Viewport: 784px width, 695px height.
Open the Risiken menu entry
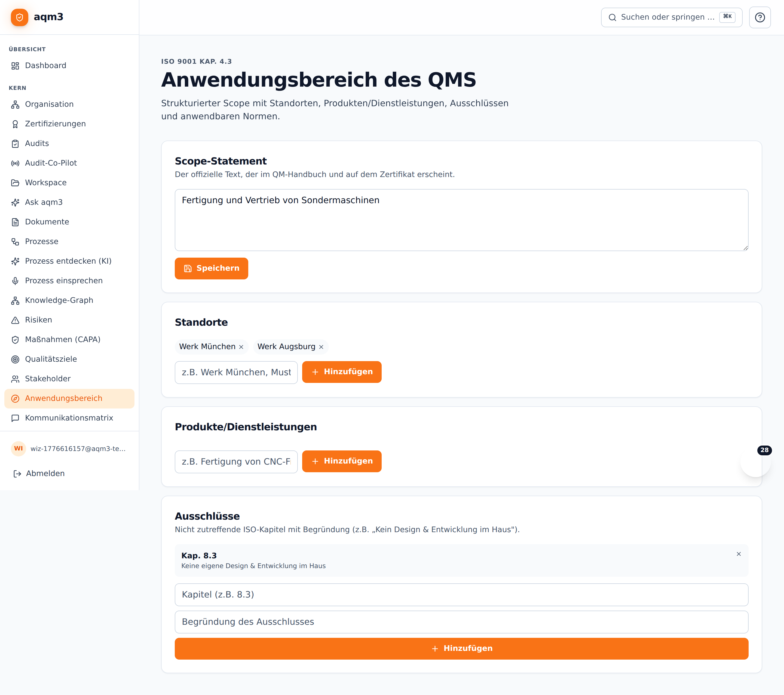pos(69,320)
